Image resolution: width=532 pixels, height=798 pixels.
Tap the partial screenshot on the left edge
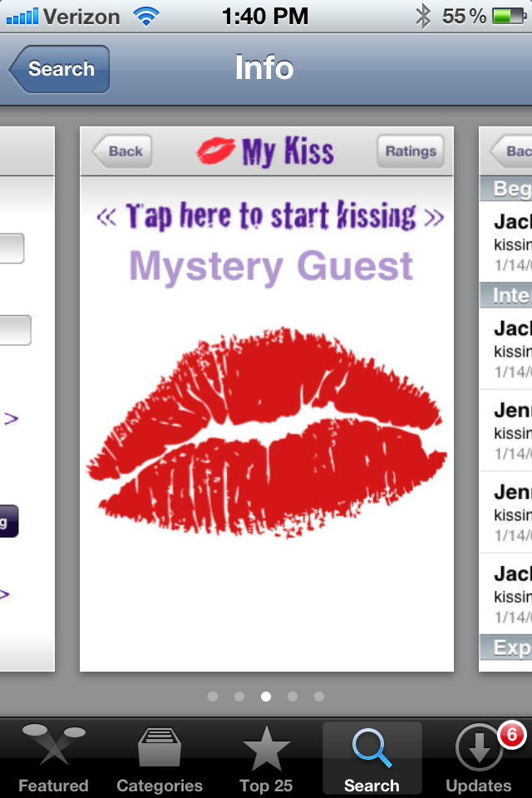tap(27, 399)
